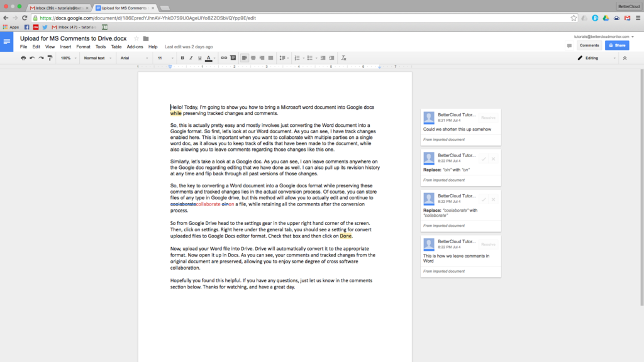Viewport: 644px width, 362px height.
Task: Open the Editing mode dropdown
Action: tap(597, 58)
